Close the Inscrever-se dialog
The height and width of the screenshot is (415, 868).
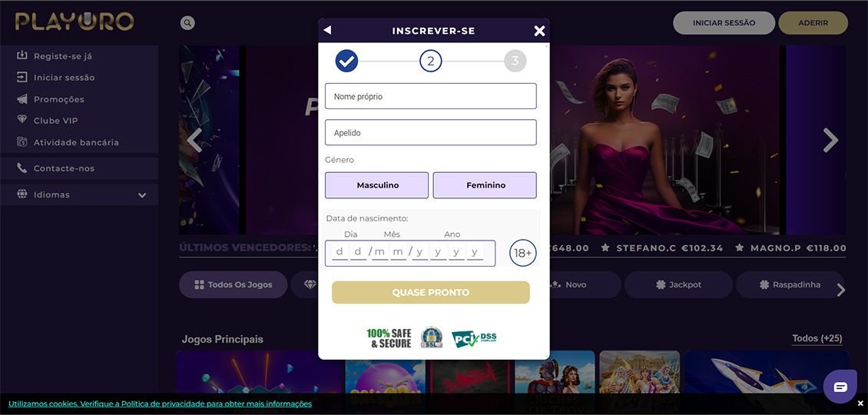click(x=539, y=31)
